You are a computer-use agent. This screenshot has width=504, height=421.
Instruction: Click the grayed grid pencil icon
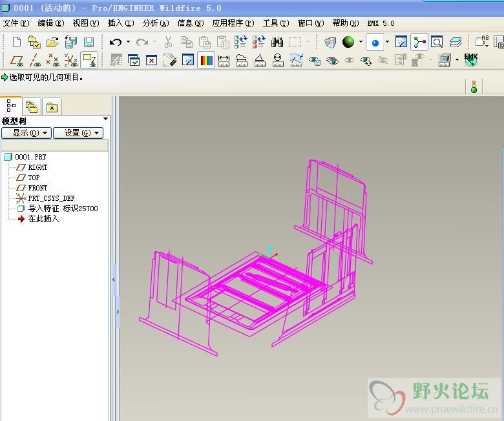tap(116, 60)
